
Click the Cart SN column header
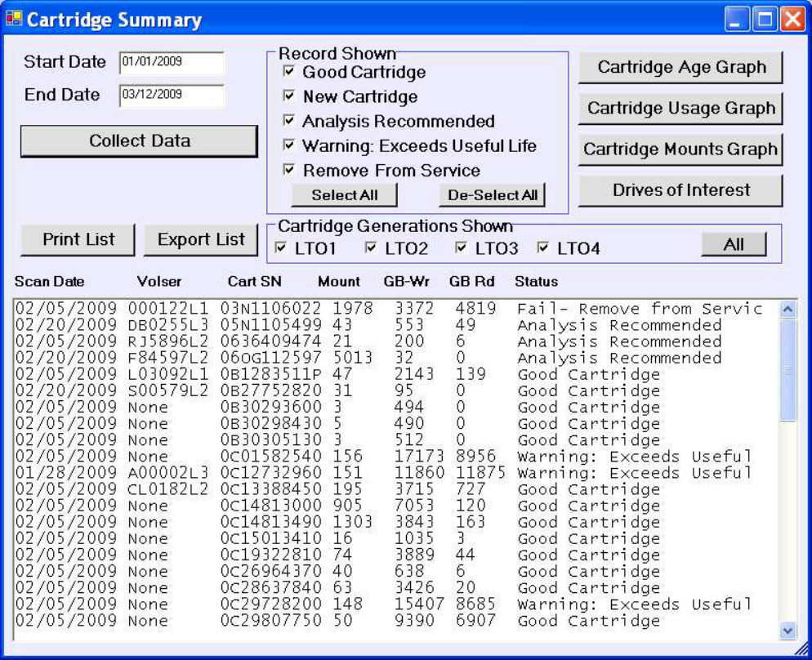254,282
